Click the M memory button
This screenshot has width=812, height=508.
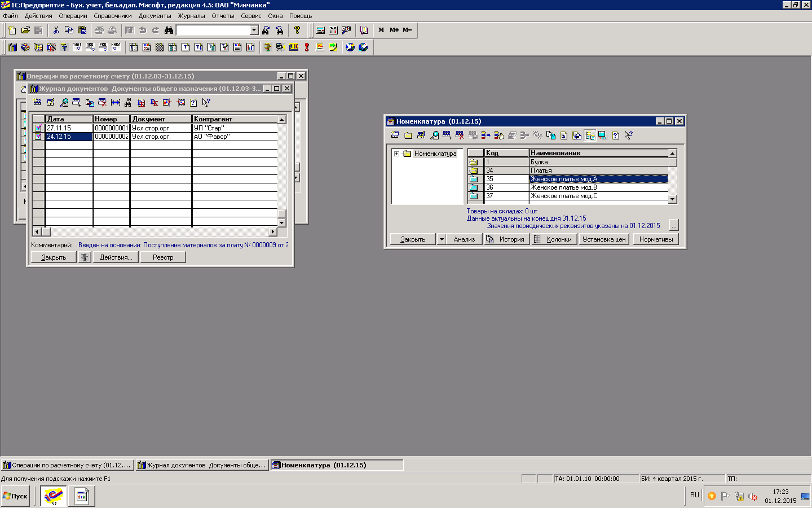381,30
